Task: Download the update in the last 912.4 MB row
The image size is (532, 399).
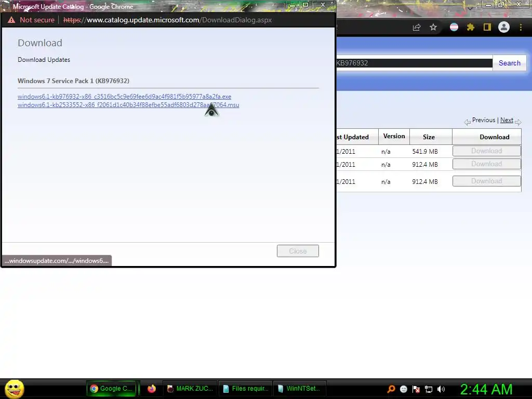Action: pos(486,181)
